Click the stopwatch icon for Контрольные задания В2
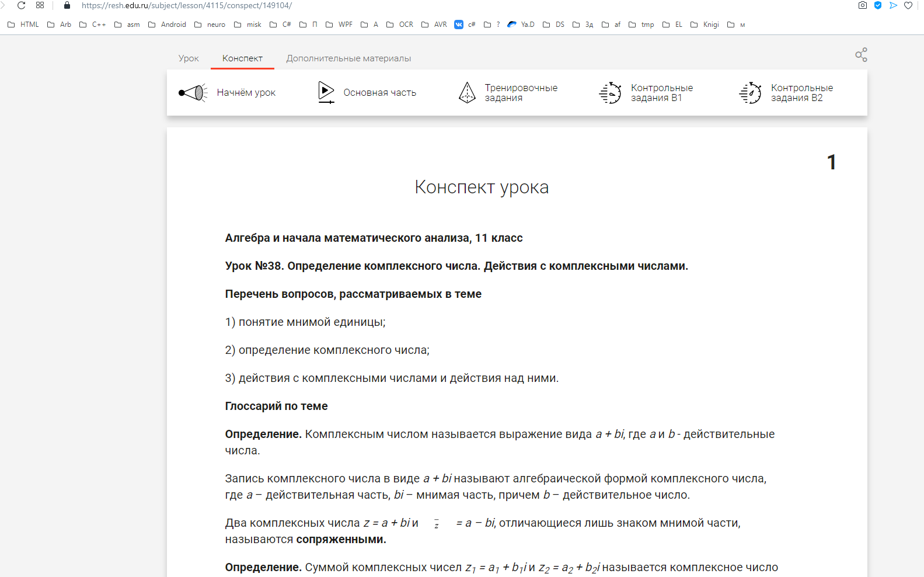The height and width of the screenshot is (577, 924). [x=750, y=92]
